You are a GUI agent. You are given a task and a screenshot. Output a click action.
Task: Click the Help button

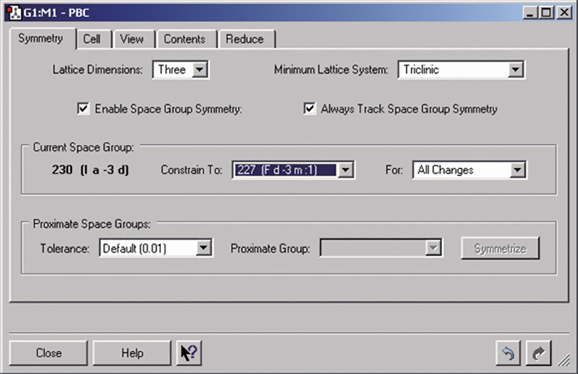click(x=132, y=353)
